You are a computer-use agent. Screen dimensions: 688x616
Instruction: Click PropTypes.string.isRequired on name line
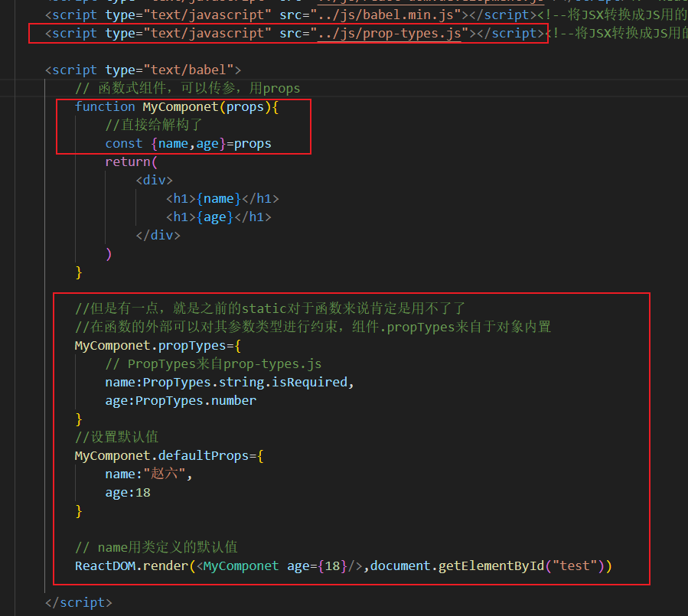pos(243,382)
